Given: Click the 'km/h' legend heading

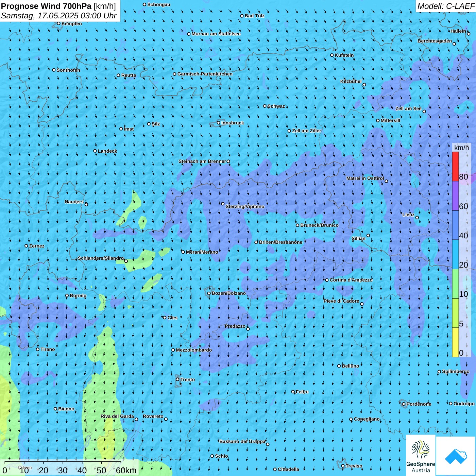Looking at the screenshot, I should tap(461, 148).
